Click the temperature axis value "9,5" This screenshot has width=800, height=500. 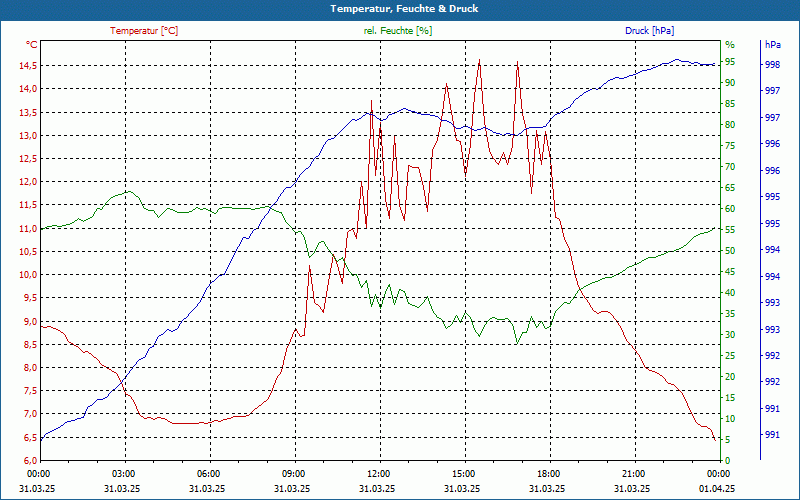point(30,298)
